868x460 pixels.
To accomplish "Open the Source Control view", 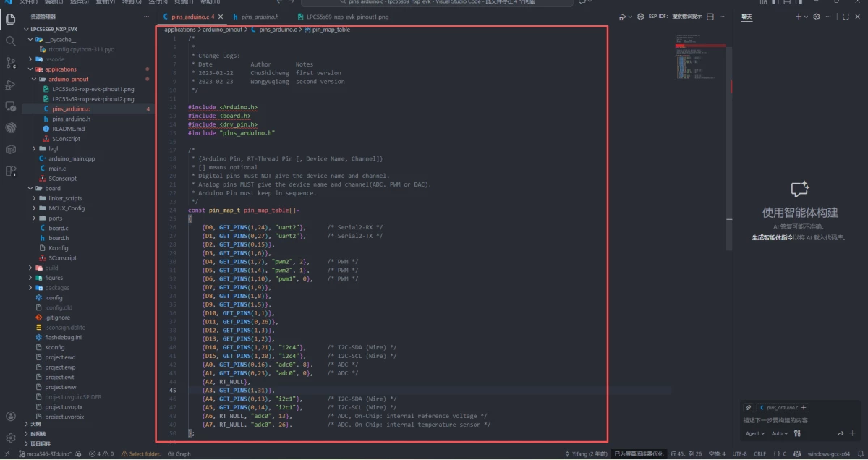I will [10, 63].
